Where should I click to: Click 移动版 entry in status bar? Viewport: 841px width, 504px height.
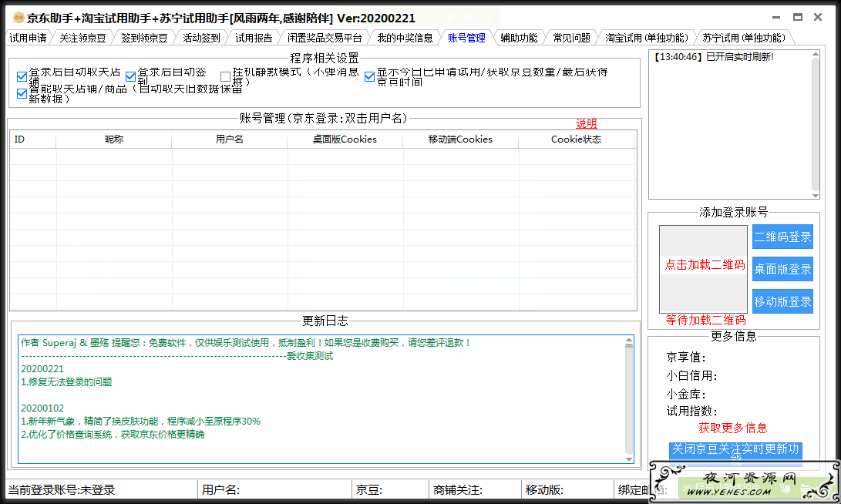click(x=544, y=489)
